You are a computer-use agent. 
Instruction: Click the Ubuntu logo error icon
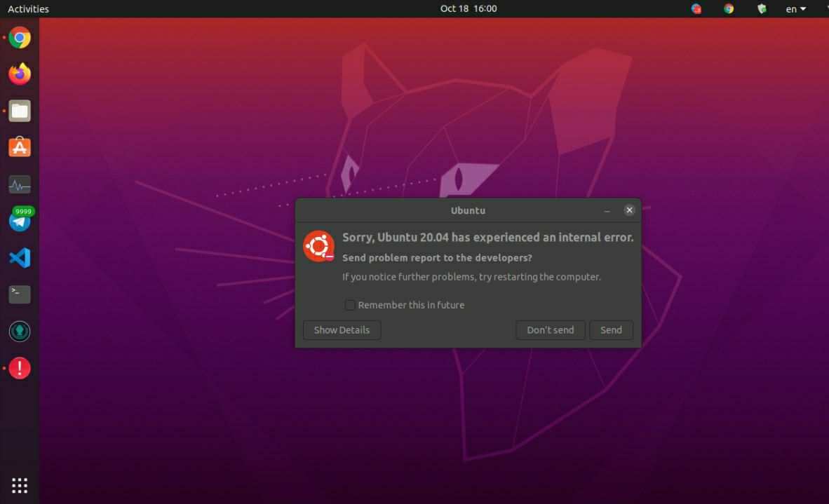(319, 246)
